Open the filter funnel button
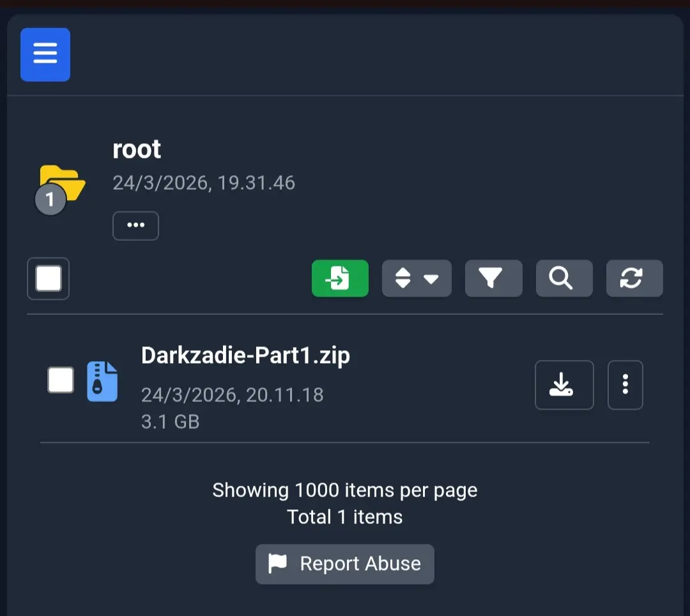The width and height of the screenshot is (690, 616). coord(494,278)
